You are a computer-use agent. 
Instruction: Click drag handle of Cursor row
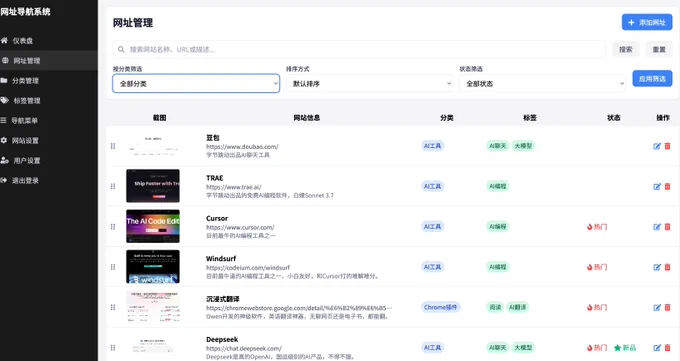tap(113, 227)
